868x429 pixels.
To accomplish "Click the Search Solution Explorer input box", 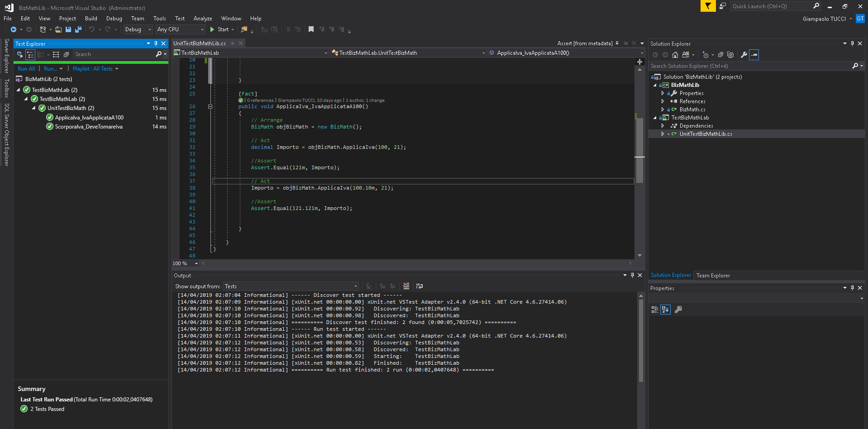I will click(750, 66).
